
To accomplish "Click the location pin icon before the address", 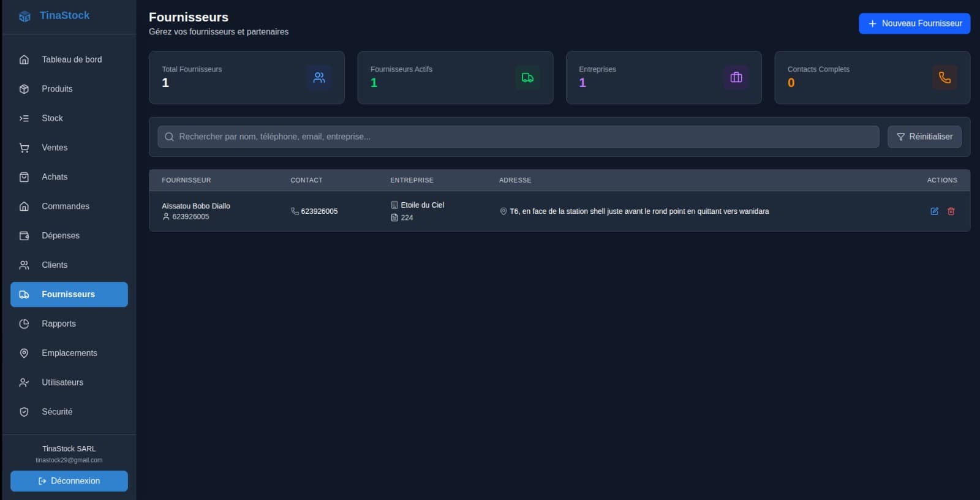I will click(x=503, y=211).
